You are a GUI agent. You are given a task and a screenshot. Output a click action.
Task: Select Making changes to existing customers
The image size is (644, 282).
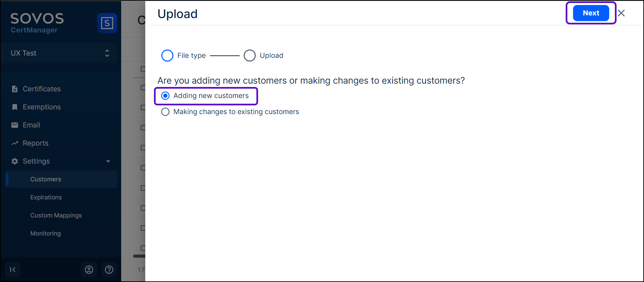165,112
